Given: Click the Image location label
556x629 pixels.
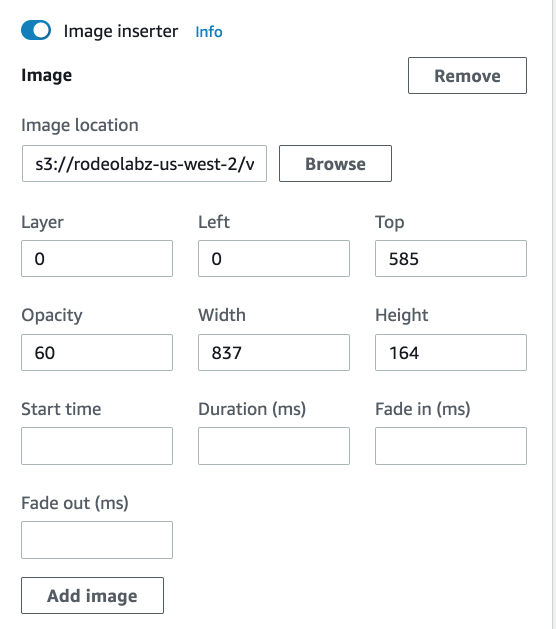Looking at the screenshot, I should (80, 125).
